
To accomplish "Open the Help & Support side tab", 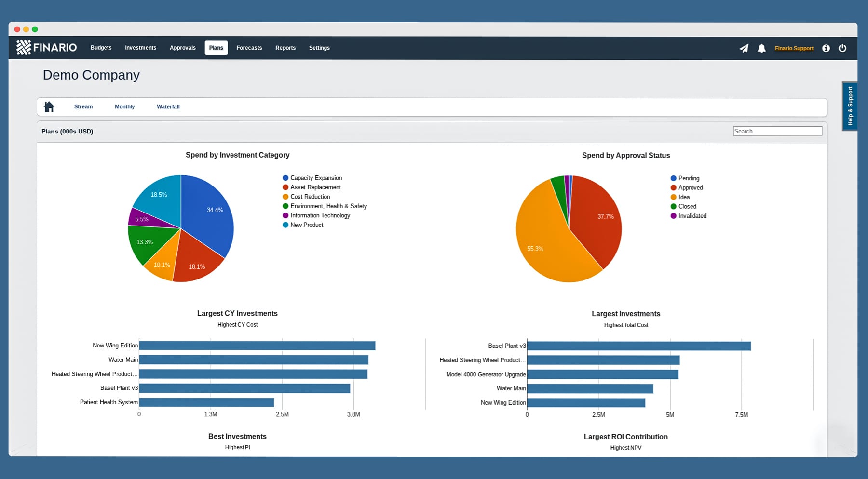I will point(850,106).
